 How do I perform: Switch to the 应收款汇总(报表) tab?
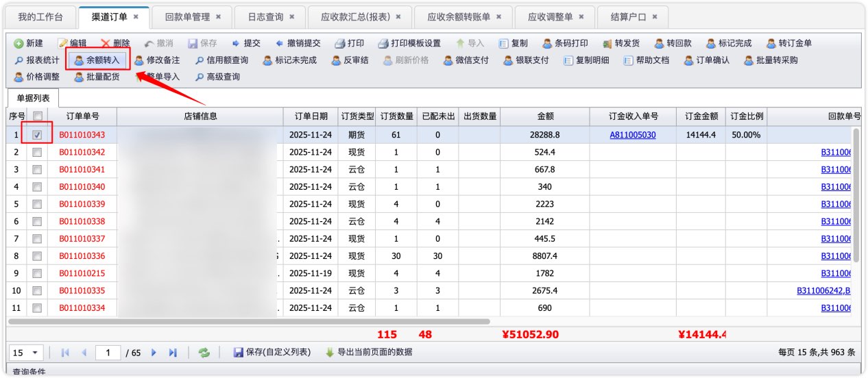click(361, 16)
